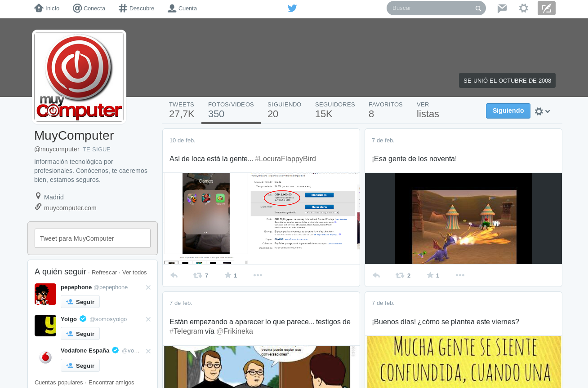Screen dimensions: 588x388
Task: Reply to the noventa tweet
Action: click(x=376, y=275)
